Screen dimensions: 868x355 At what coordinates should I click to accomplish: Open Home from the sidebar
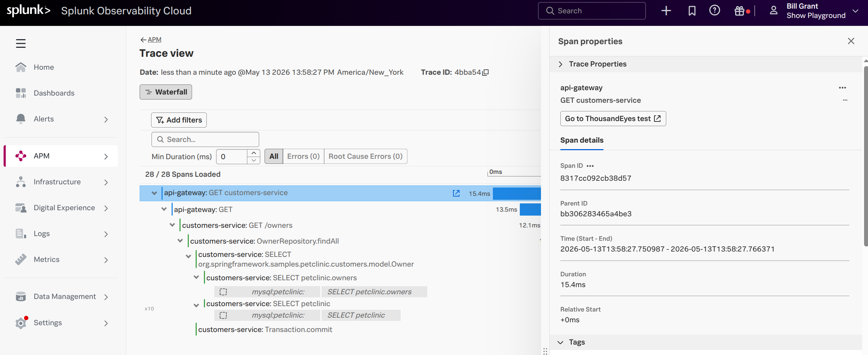[44, 67]
